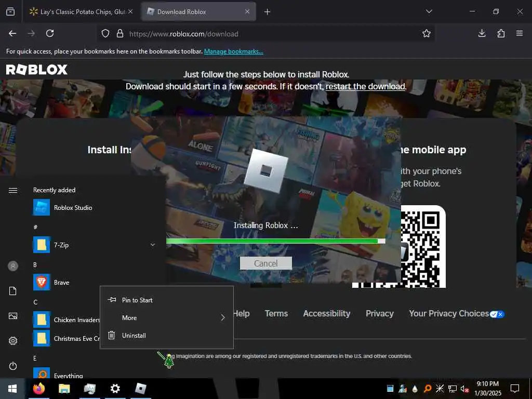The height and width of the screenshot is (399, 532).
Task: Click the Roblox logo on the page
Action: point(37,70)
